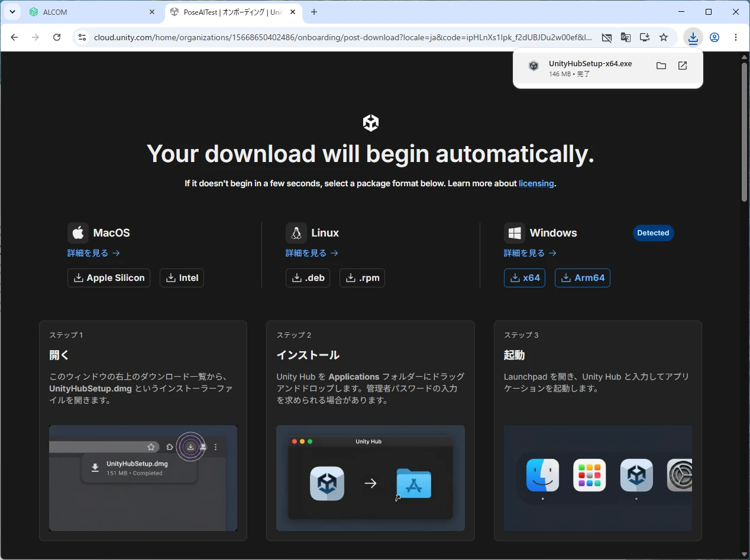View site information icon in address bar

point(82,37)
